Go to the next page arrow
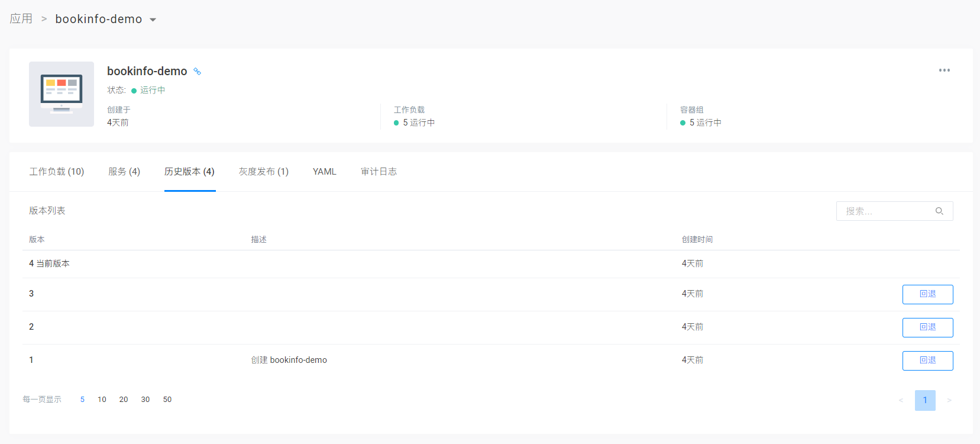 click(949, 401)
